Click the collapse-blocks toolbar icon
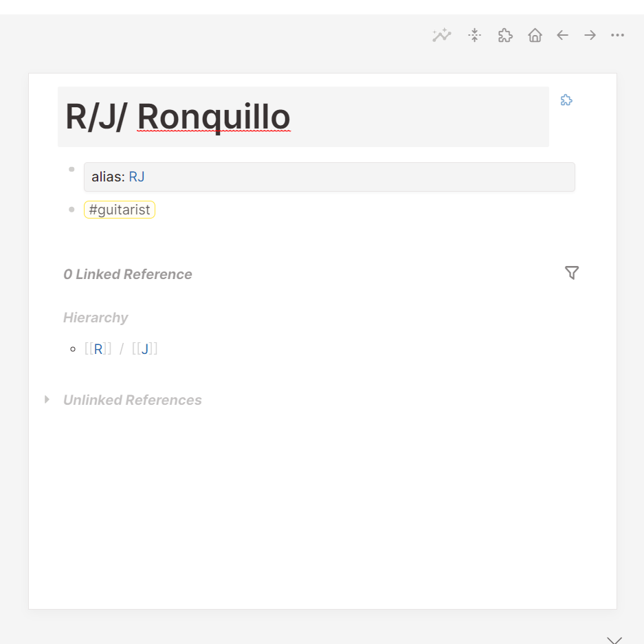Image resolution: width=644 pixels, height=644 pixels. (x=474, y=35)
